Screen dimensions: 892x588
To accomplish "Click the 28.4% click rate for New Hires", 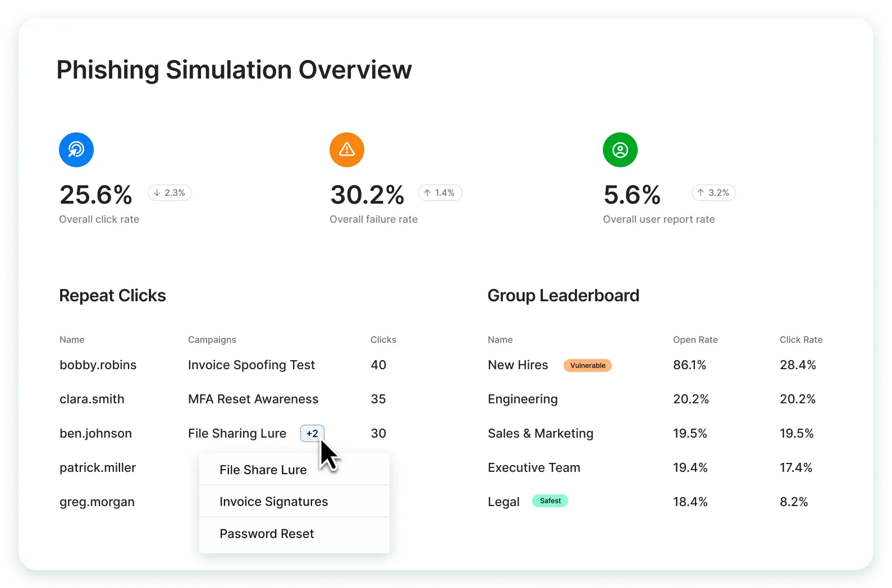I will pyautogui.click(x=798, y=365).
